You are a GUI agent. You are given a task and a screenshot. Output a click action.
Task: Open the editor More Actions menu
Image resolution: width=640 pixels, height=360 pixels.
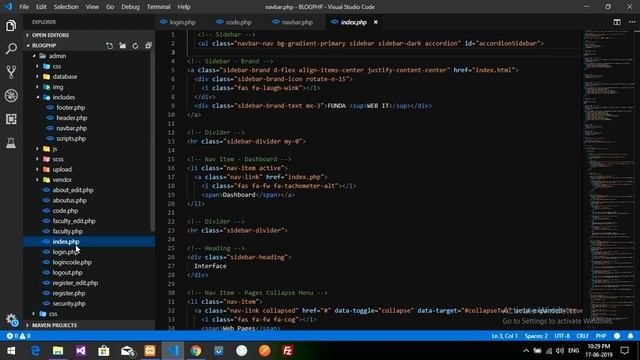(631, 22)
